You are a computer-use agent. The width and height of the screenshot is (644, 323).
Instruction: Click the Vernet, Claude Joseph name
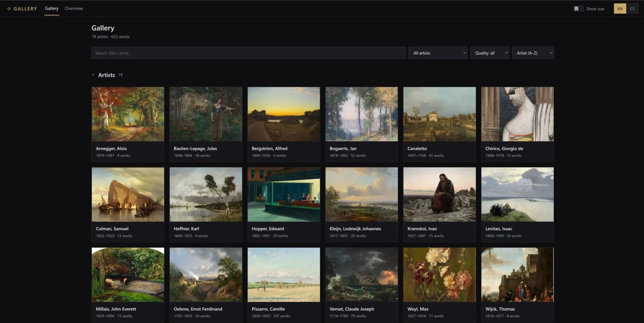coord(352,309)
